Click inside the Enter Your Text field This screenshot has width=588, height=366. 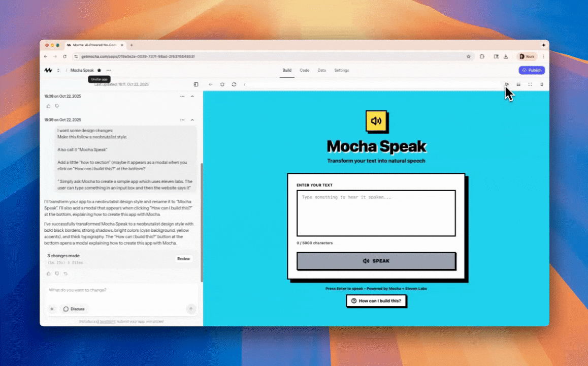coord(376,213)
